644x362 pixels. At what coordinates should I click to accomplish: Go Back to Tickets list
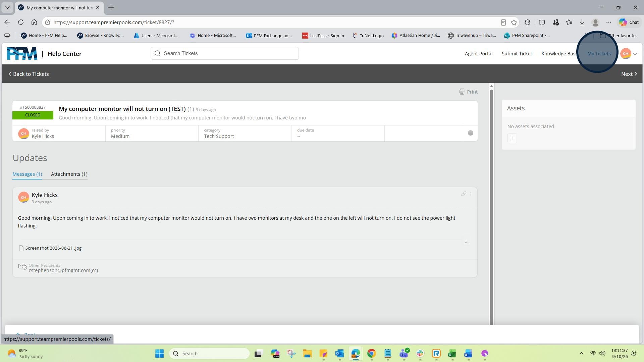coord(29,74)
